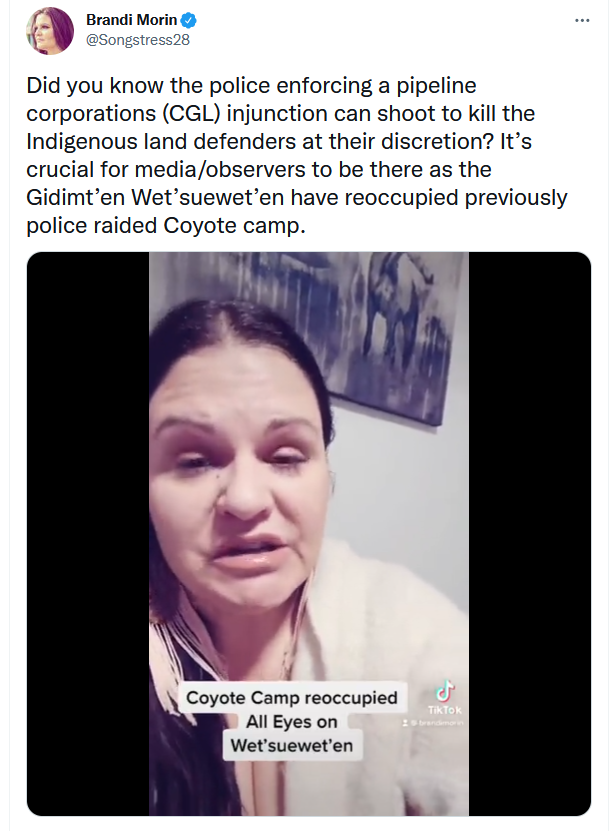Click the 'All Eyes on' caption line
The height and width of the screenshot is (831, 610).
click(x=291, y=721)
